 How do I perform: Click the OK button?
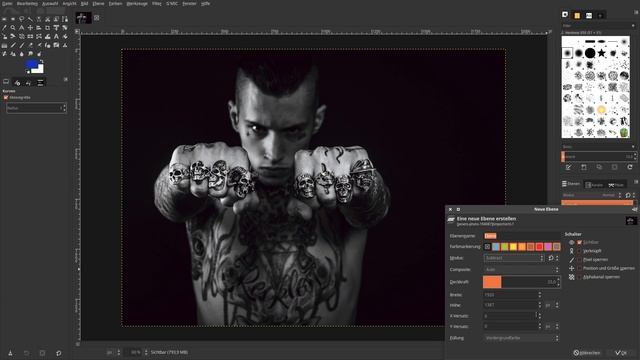tap(621, 353)
